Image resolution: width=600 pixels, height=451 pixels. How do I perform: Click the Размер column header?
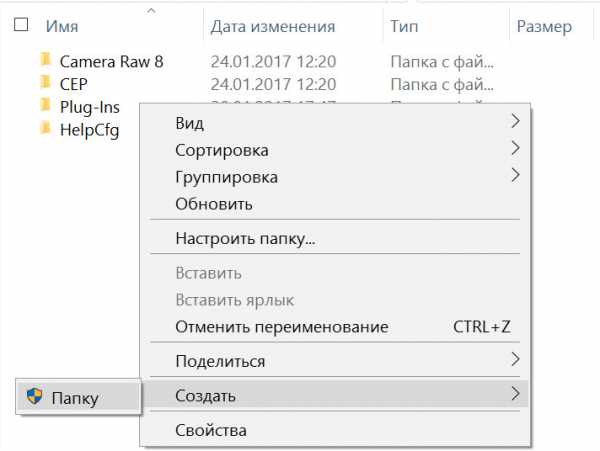(544, 27)
